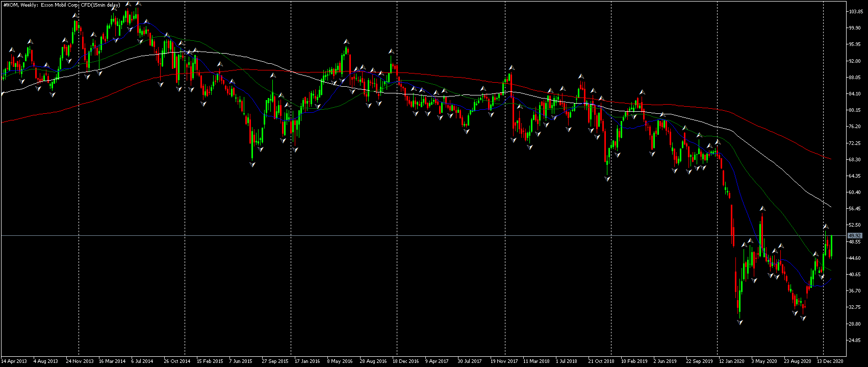This screenshot has height=367, width=868.
Task: Click the 24.85 price axis label
Action: point(854,340)
